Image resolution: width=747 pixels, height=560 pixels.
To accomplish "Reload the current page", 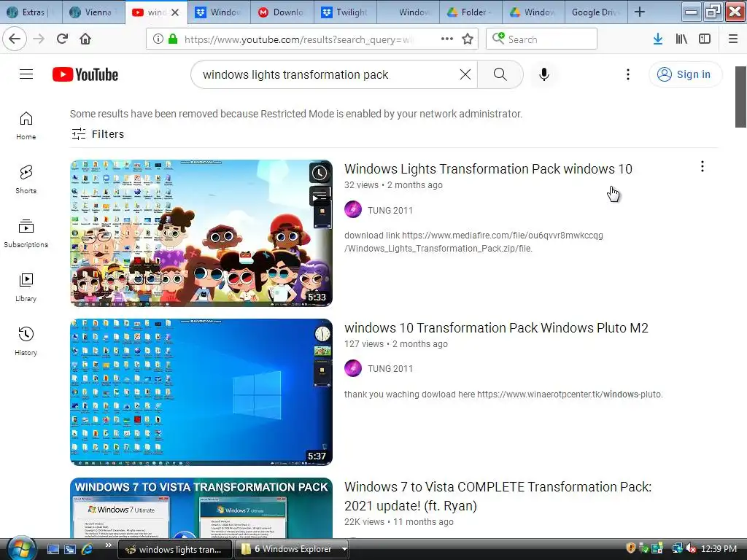I will [x=62, y=39].
